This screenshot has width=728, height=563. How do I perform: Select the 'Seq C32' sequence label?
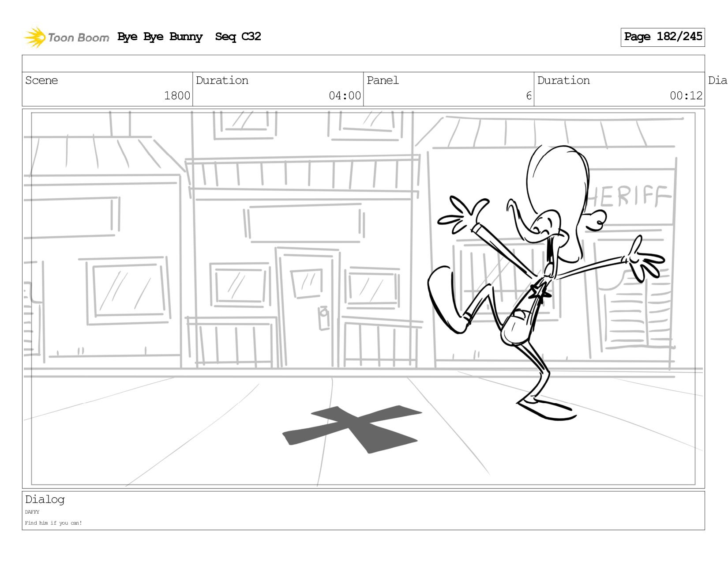point(238,37)
